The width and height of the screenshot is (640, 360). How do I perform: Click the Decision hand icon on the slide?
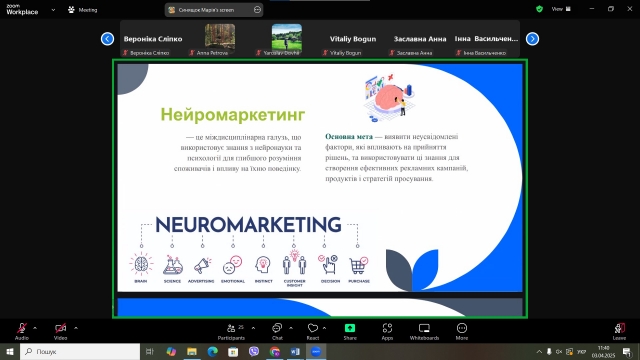[x=329, y=264]
